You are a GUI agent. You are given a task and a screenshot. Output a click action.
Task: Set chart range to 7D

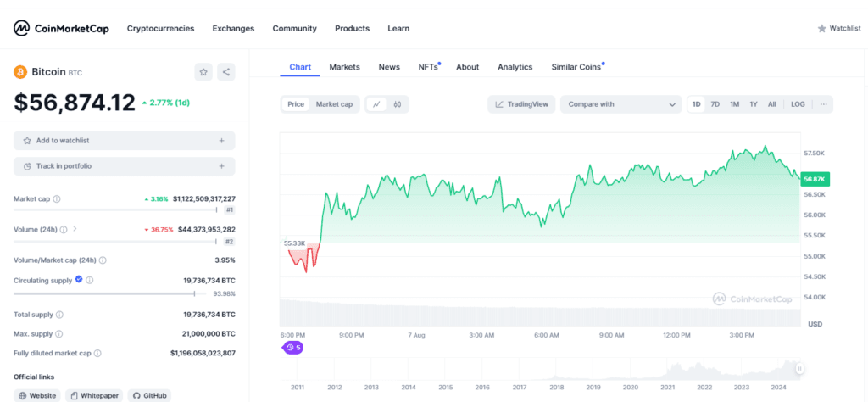pyautogui.click(x=715, y=104)
